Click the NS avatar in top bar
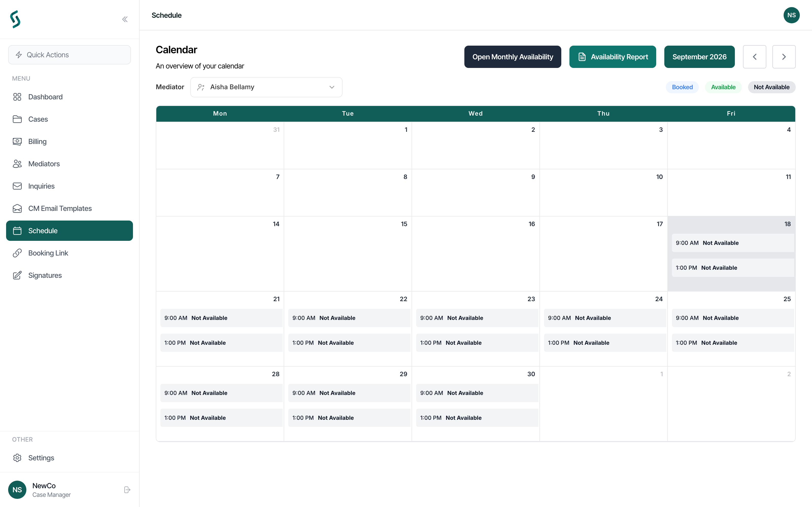 [x=791, y=15]
